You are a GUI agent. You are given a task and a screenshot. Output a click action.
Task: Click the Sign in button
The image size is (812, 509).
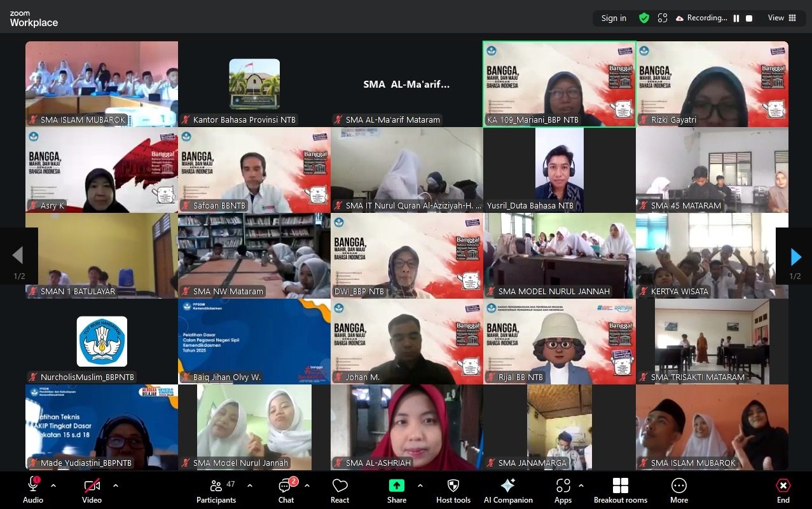point(614,18)
